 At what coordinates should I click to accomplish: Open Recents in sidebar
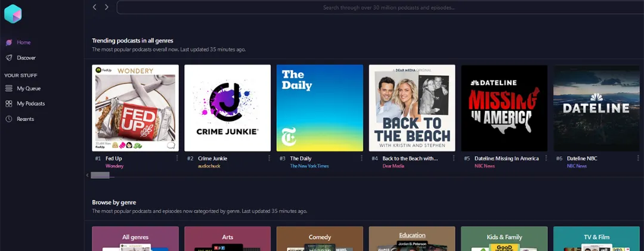[25, 119]
